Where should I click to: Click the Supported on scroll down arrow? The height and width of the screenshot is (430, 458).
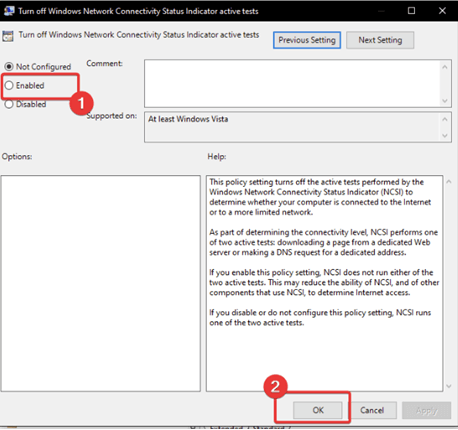point(445,136)
